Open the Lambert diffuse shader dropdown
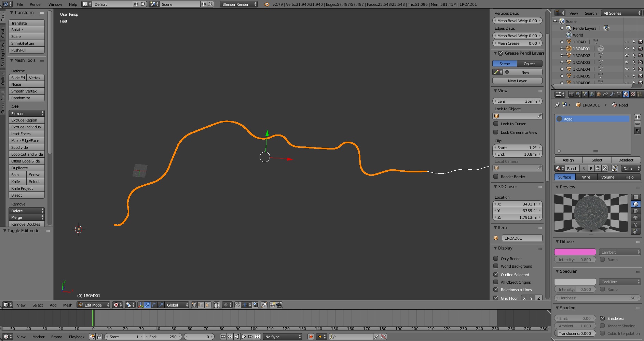 (620, 252)
